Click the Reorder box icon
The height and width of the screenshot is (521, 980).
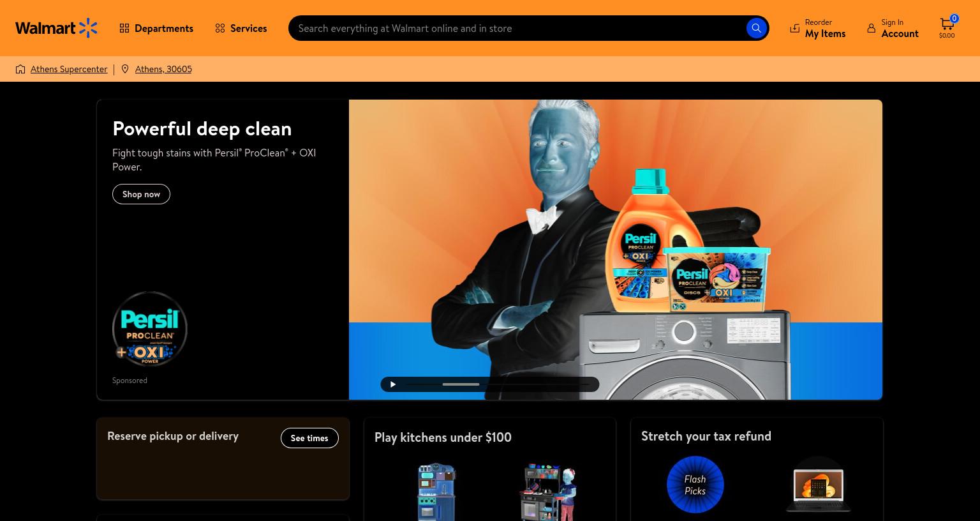tap(795, 28)
